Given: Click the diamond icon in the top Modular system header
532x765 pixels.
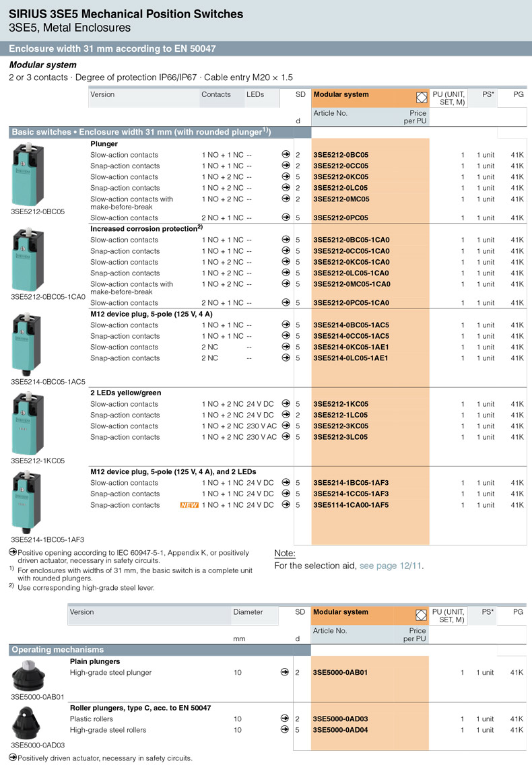Looking at the screenshot, I should click(422, 98).
